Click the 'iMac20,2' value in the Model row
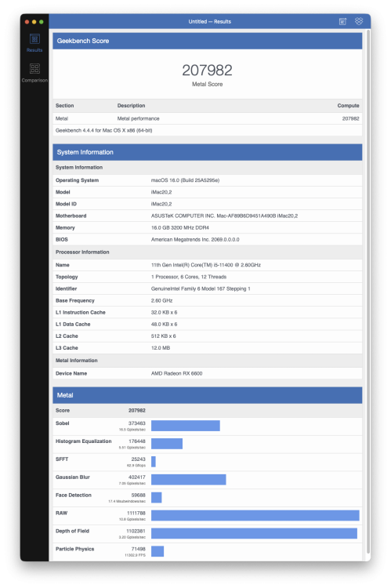This screenshot has width=391, height=588. click(161, 192)
